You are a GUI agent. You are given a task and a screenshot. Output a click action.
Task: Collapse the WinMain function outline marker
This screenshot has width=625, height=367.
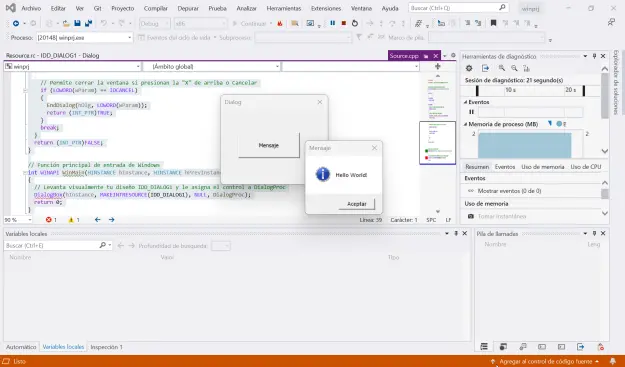(25, 173)
